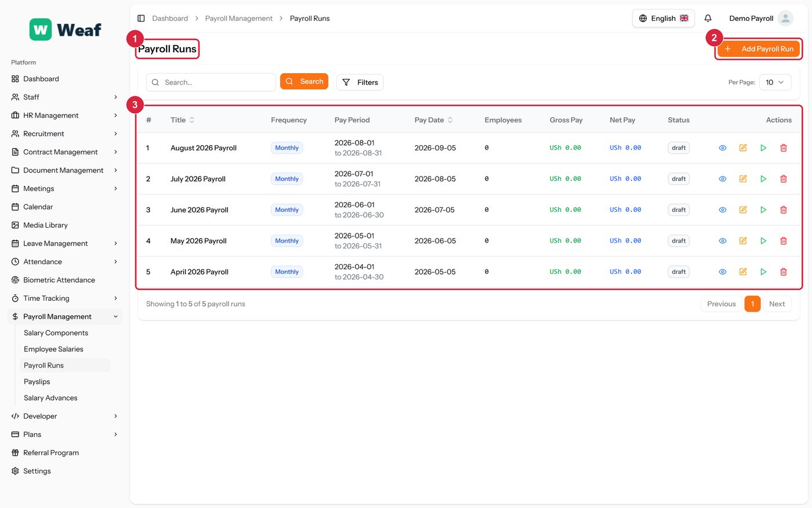
Task: View the May 2026 Payroll run
Action: tap(723, 241)
